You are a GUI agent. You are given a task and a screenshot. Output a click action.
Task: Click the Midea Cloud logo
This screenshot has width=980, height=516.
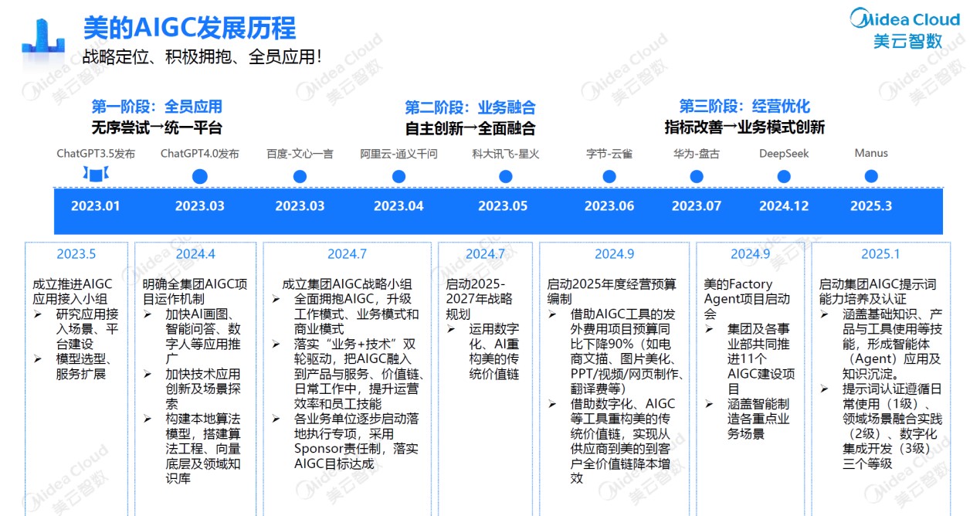point(904,29)
